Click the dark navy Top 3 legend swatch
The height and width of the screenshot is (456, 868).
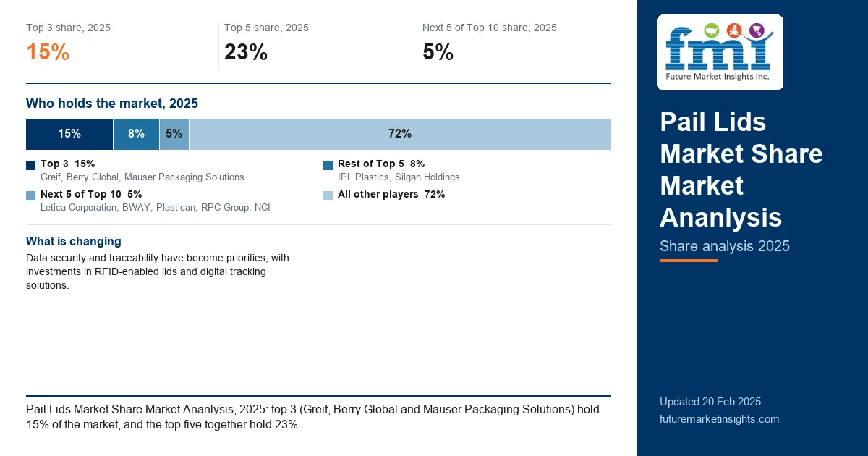[x=30, y=165]
